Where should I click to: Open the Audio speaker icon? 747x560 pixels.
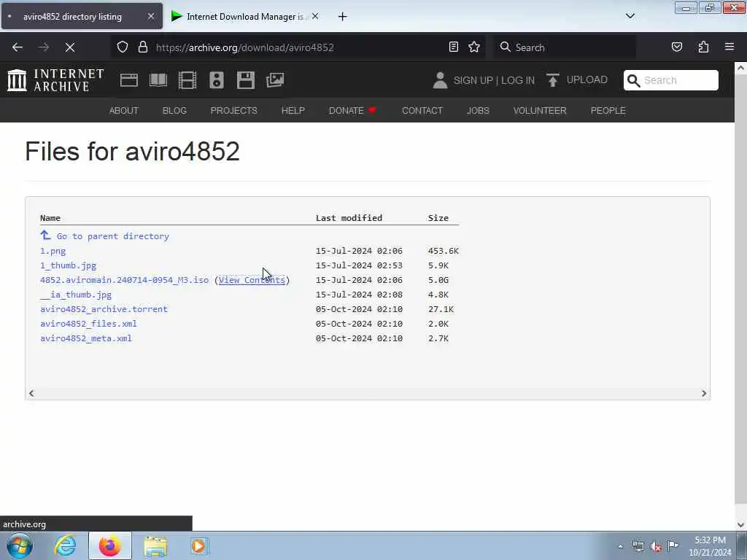[216, 80]
